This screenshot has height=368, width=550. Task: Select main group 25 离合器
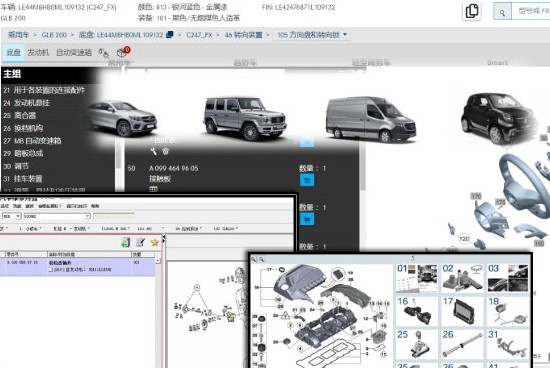[20, 115]
